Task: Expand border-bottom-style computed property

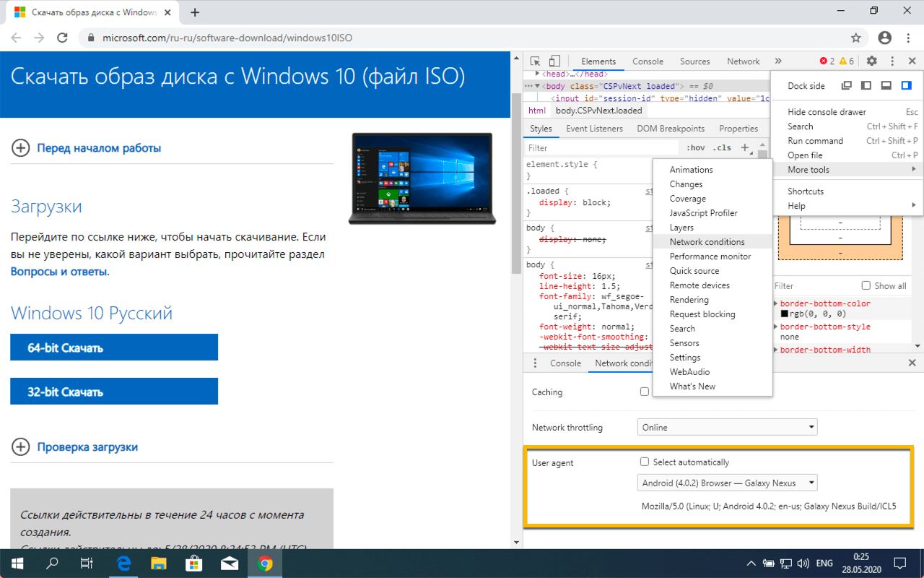Action: click(x=777, y=327)
